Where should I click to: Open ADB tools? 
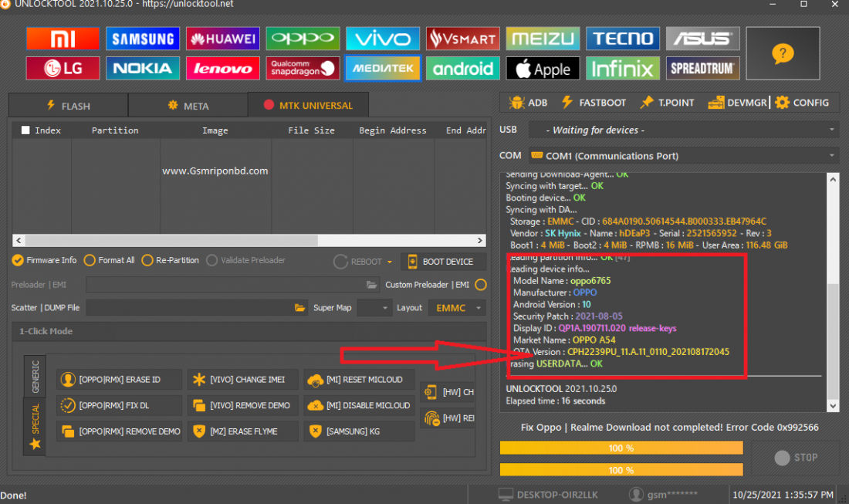(529, 103)
